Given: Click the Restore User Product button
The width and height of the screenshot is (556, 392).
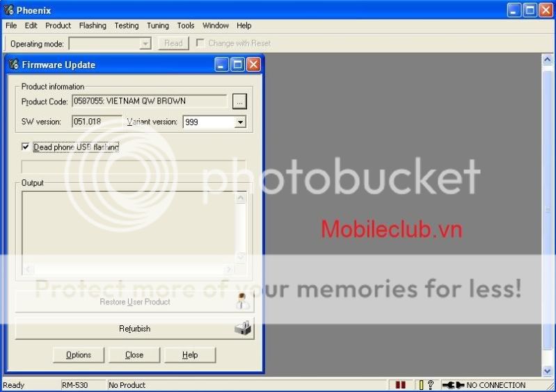Looking at the screenshot, I should [x=135, y=302].
